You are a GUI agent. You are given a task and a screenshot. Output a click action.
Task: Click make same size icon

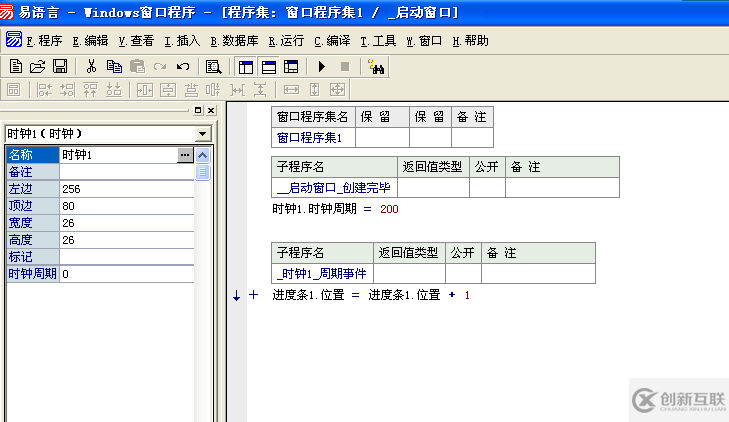coord(338,90)
